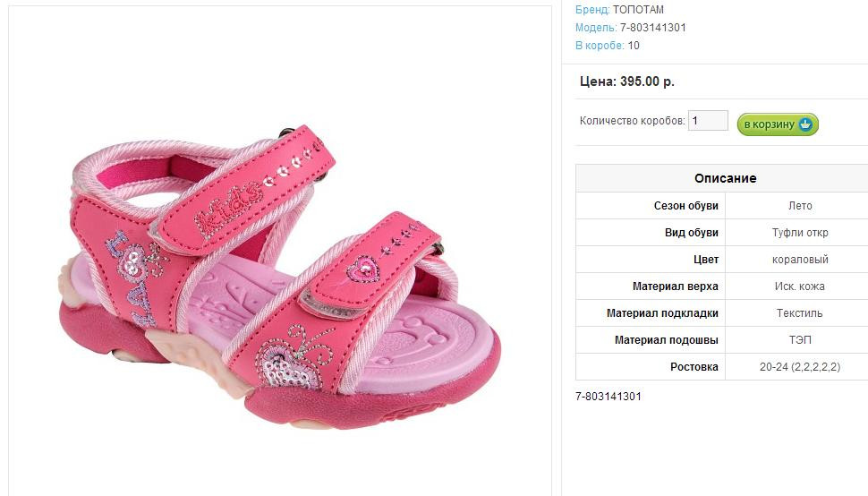Open the pink sandal product image
868x496 pixels.
coord(279,277)
